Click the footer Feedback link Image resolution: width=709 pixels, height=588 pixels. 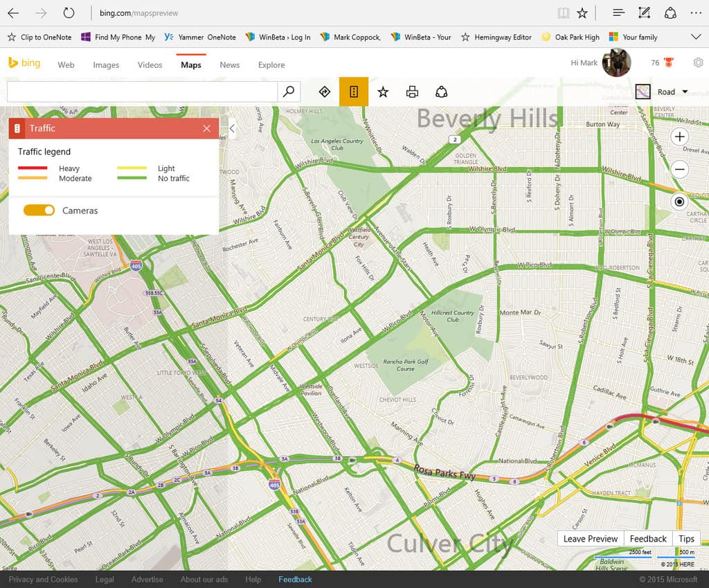(x=295, y=580)
